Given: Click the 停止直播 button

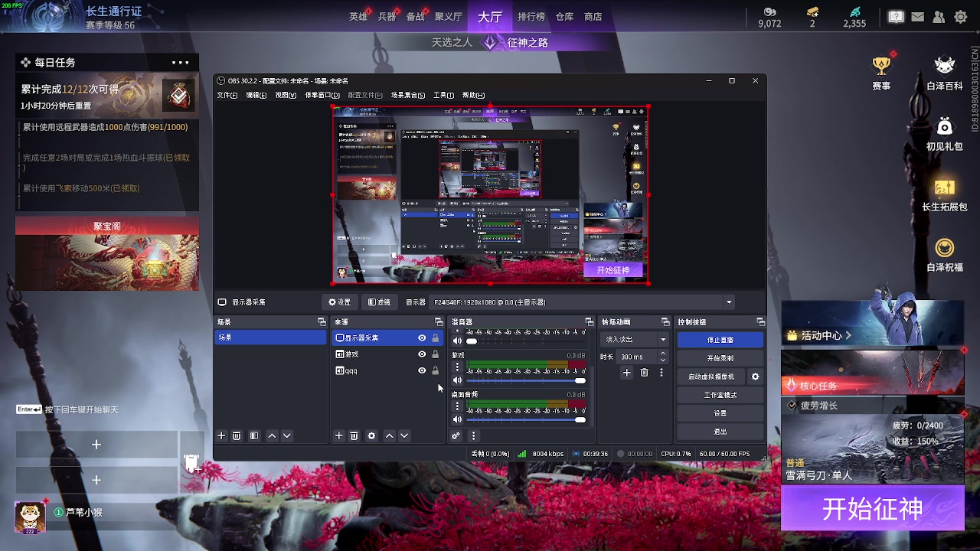Looking at the screenshot, I should point(720,340).
